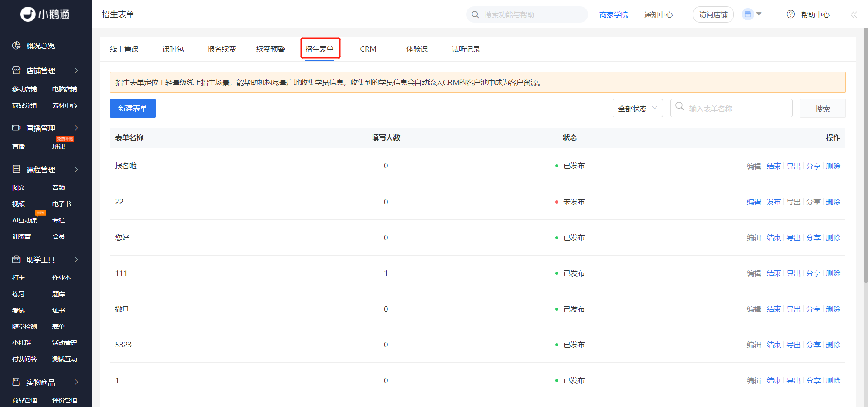Open 付费问答 in the sidebar
Screen dimensions: 868x407
[x=24, y=359]
